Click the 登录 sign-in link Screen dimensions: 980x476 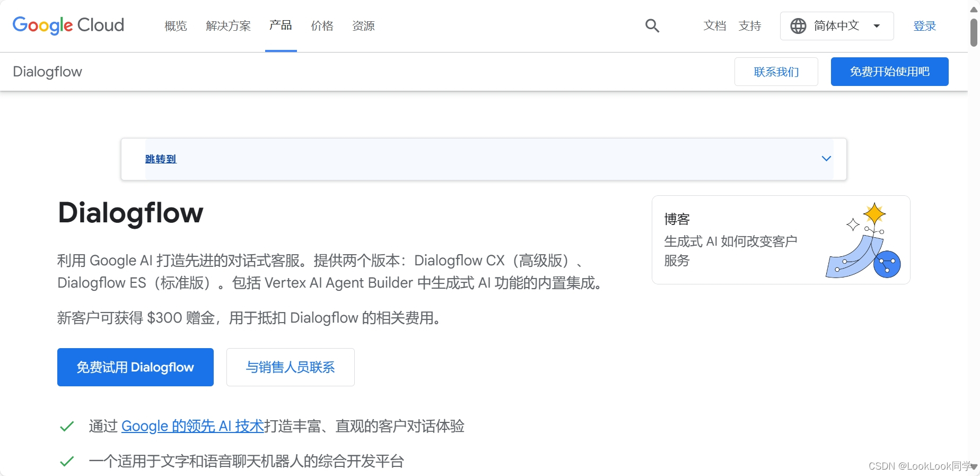click(x=924, y=25)
